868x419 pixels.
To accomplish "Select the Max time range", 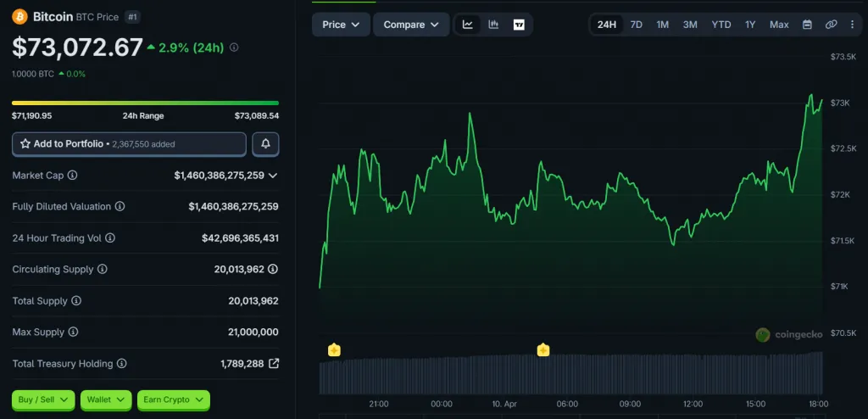I will 779,25.
